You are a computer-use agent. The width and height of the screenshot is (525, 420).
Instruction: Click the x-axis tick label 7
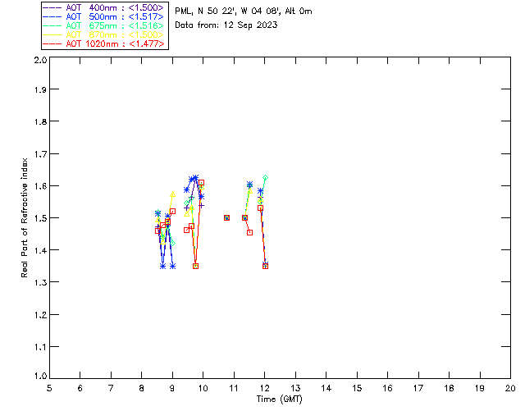tap(111, 388)
